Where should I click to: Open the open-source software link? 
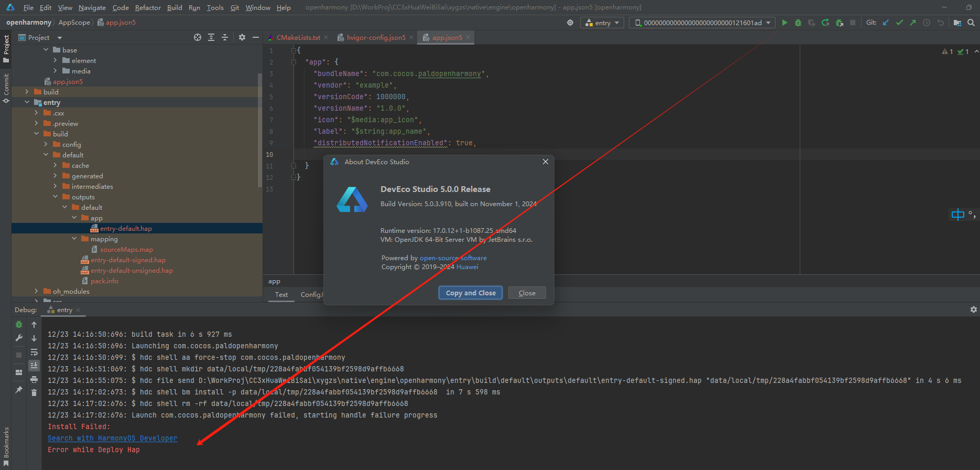[453, 258]
